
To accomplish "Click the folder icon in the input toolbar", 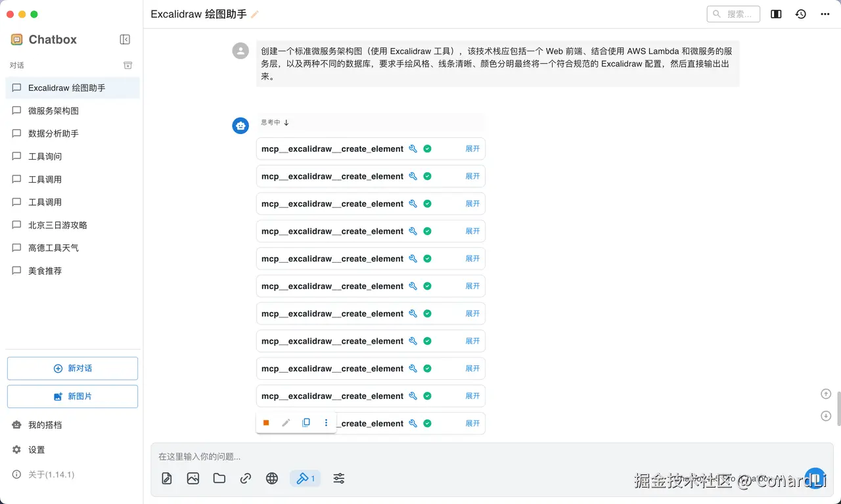I will coord(219,478).
